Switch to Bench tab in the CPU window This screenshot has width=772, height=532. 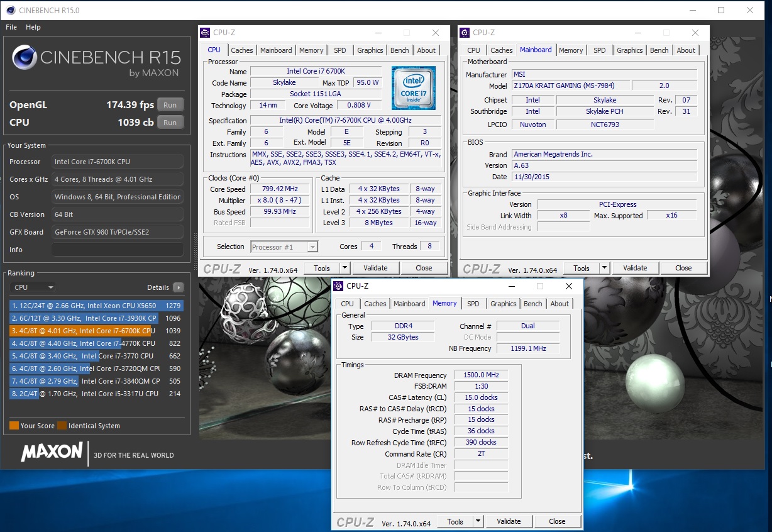point(400,50)
